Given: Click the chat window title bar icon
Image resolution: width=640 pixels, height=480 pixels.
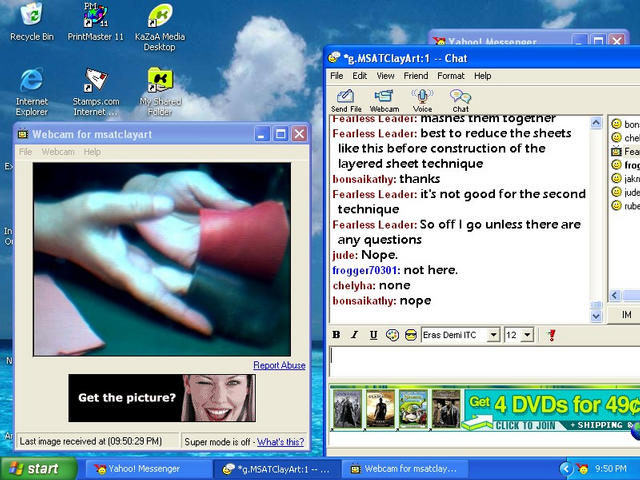Looking at the screenshot, I should (334, 58).
